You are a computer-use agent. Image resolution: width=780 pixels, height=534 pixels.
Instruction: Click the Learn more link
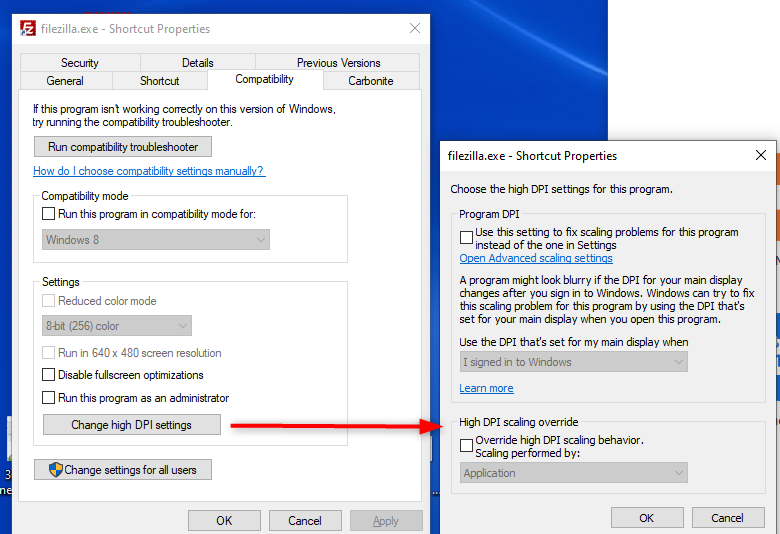coord(486,388)
